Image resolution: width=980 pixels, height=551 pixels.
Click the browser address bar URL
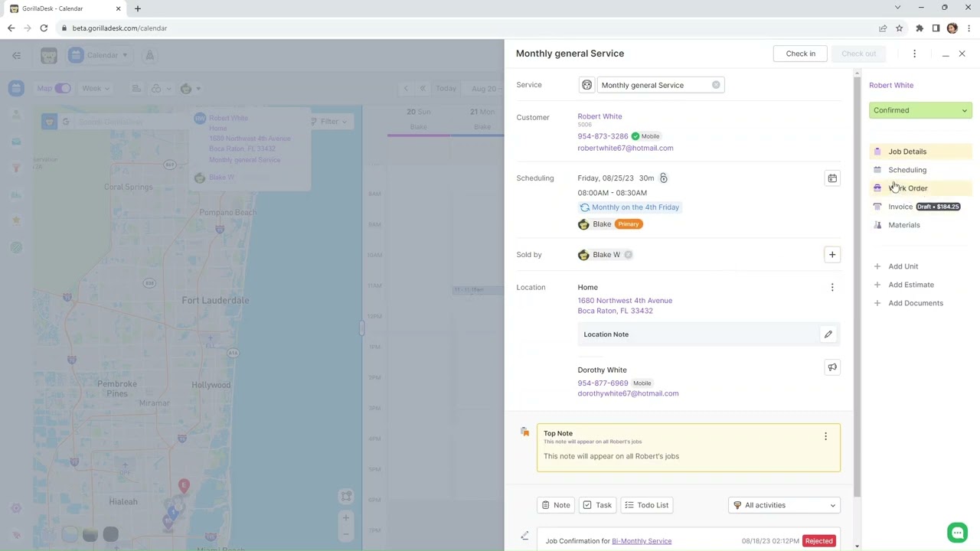click(119, 28)
